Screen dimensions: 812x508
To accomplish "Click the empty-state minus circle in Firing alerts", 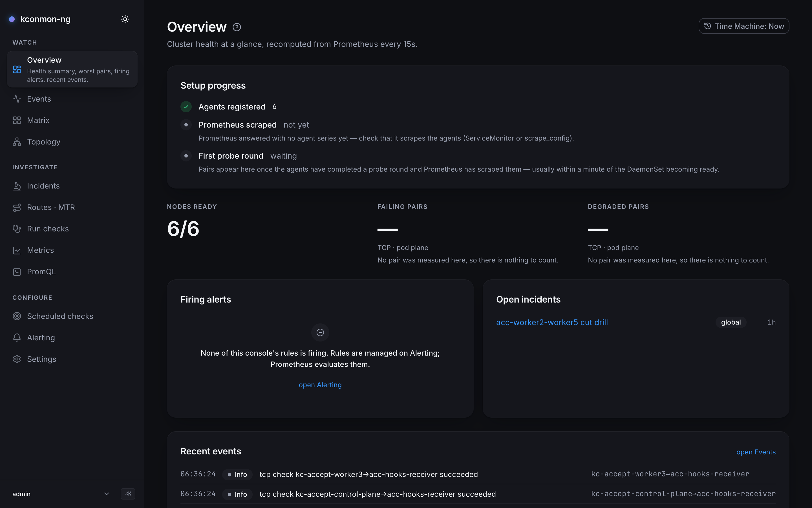I will 320,332.
